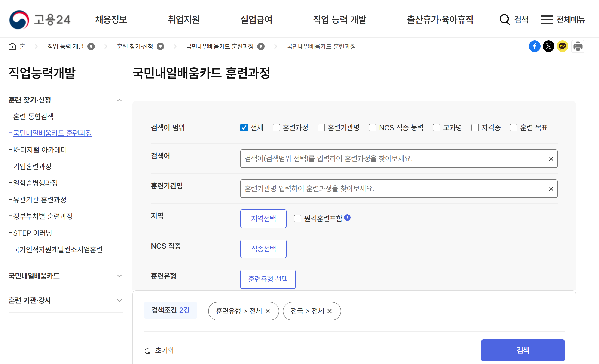Share the page via the X icon

(x=549, y=46)
